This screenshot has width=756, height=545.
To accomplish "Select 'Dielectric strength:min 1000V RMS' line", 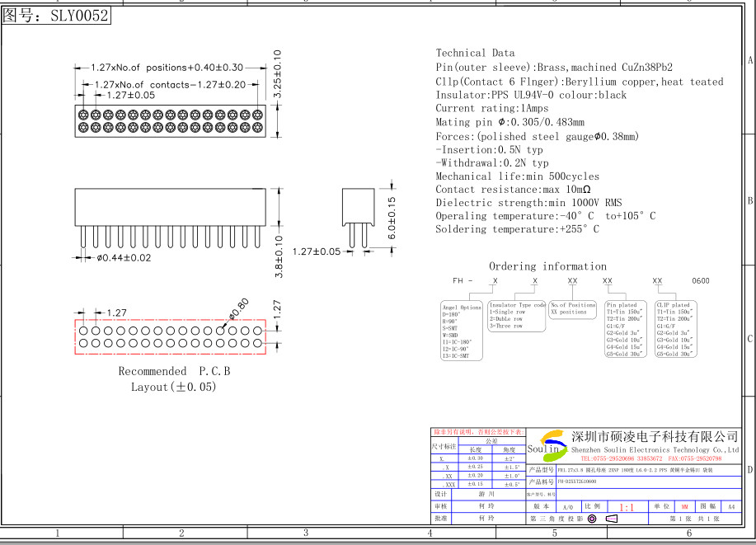I will point(528,203).
